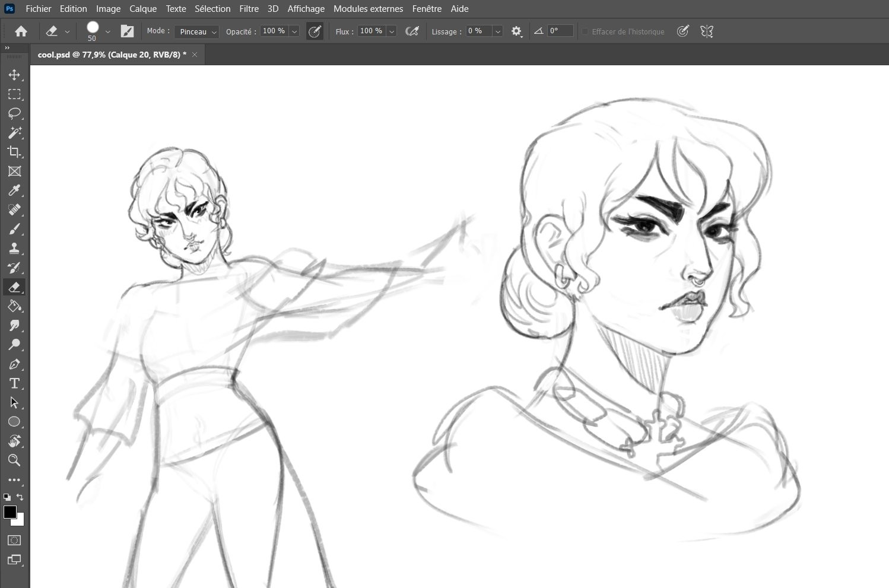Image resolution: width=889 pixels, height=588 pixels.
Task: Open the Photoshop application icon menu
Action: pos(9,8)
